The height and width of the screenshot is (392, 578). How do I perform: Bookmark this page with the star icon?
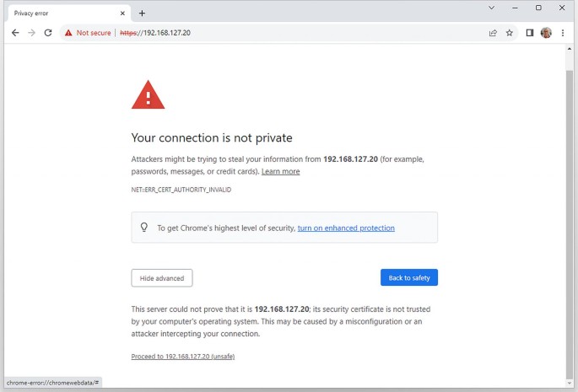point(510,33)
